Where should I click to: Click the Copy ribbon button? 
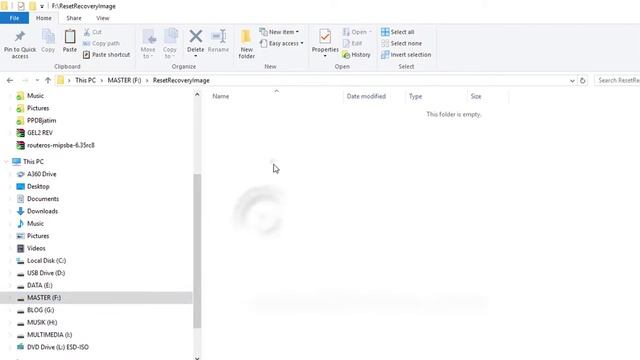[48, 41]
